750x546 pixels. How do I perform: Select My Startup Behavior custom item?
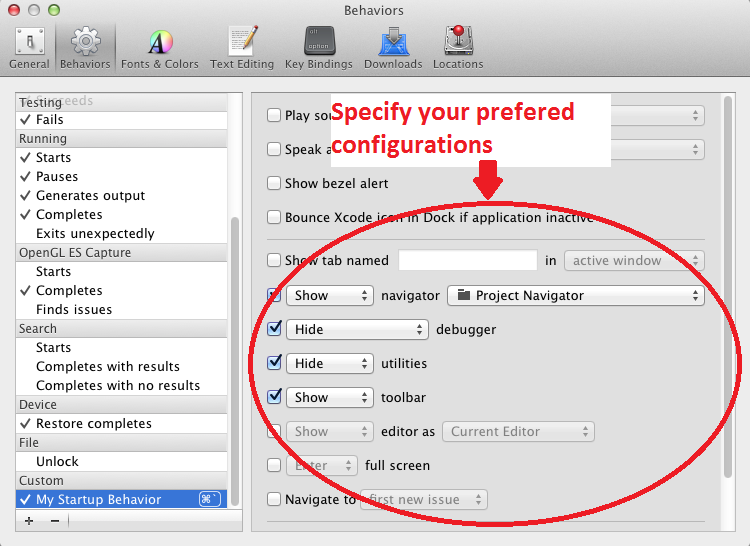121,500
